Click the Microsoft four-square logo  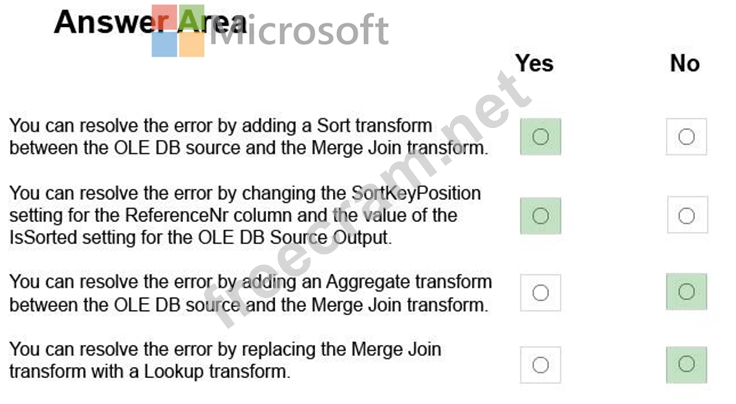(x=178, y=30)
